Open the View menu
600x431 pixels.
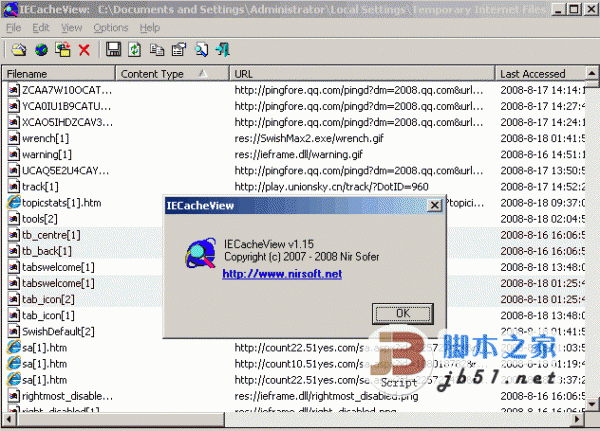72,28
